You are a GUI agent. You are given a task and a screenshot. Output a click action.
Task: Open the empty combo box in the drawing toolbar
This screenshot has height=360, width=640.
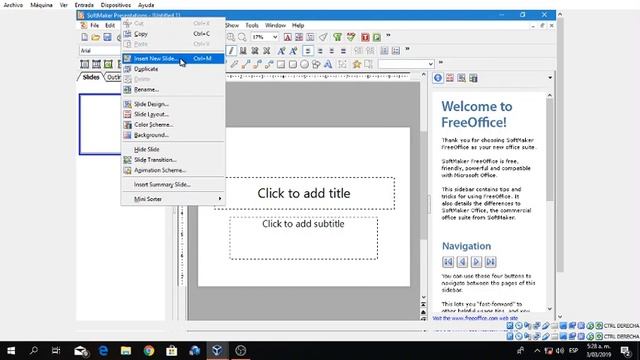[406, 64]
